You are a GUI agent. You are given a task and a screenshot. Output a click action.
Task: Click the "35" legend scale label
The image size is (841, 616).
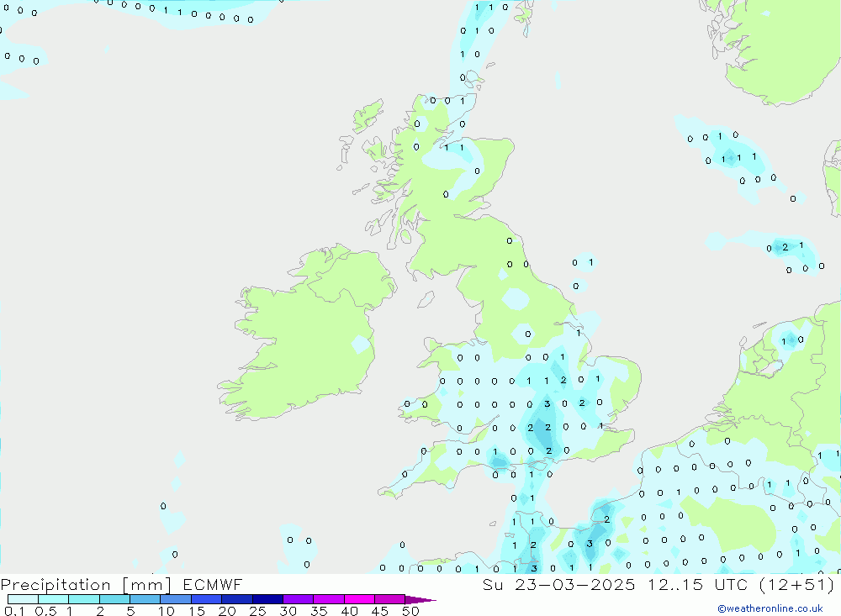point(319,611)
